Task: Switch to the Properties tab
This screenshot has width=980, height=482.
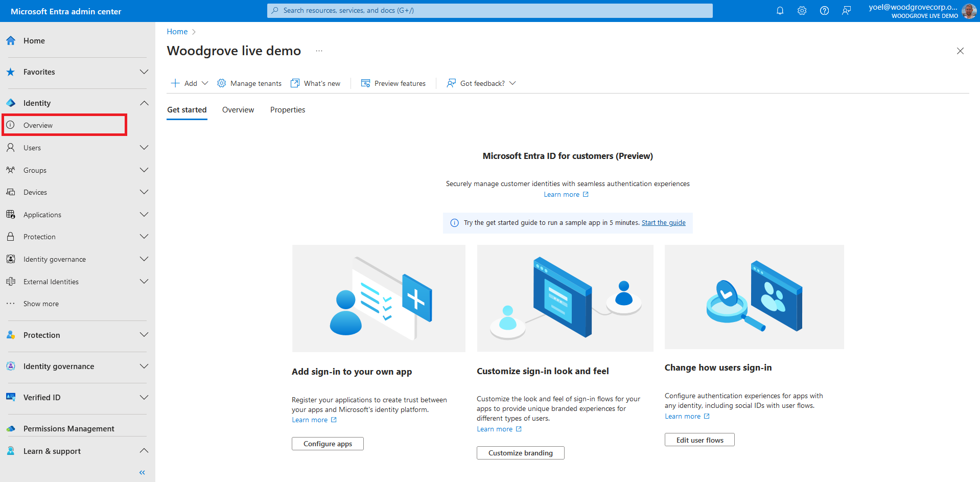Action: [x=288, y=110]
